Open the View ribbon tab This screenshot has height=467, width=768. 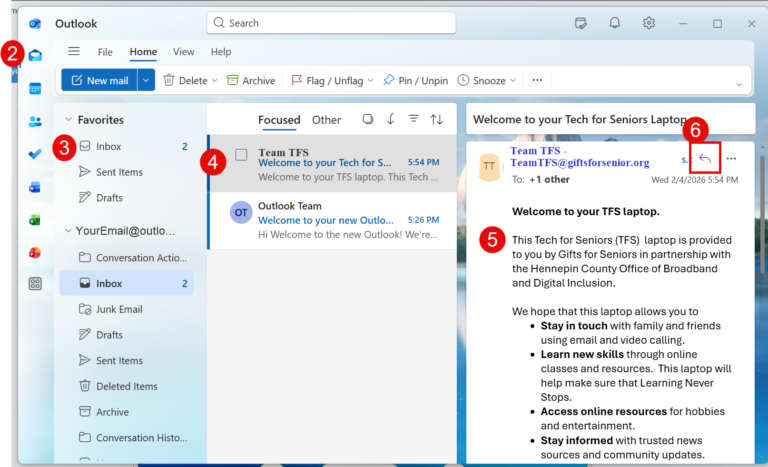[184, 51]
